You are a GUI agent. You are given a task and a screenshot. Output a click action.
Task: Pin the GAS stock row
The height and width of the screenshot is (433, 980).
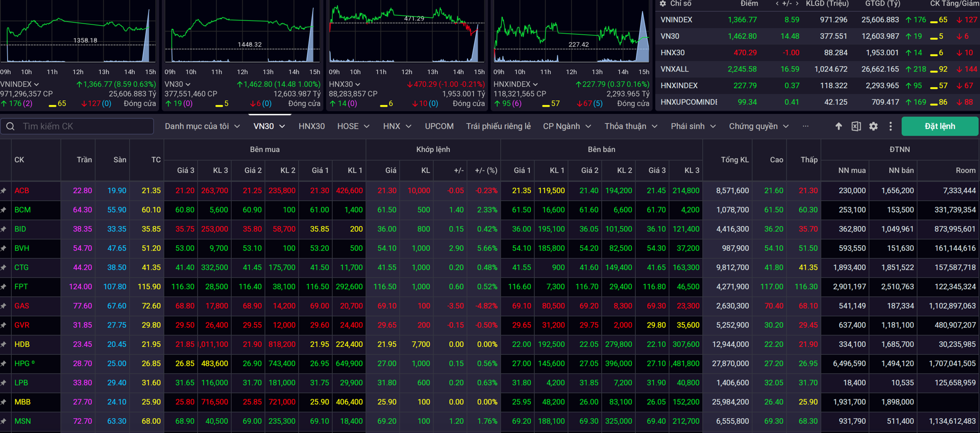(x=4, y=306)
